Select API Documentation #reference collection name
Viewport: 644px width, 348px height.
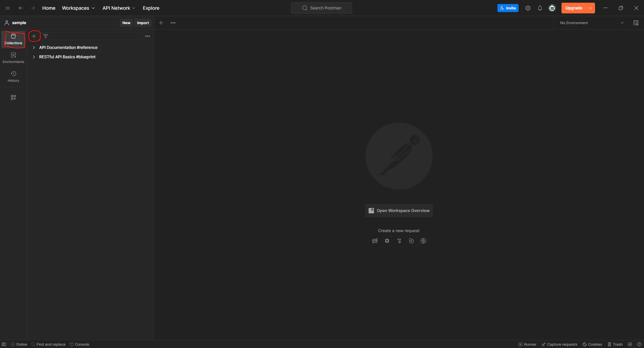(68, 48)
